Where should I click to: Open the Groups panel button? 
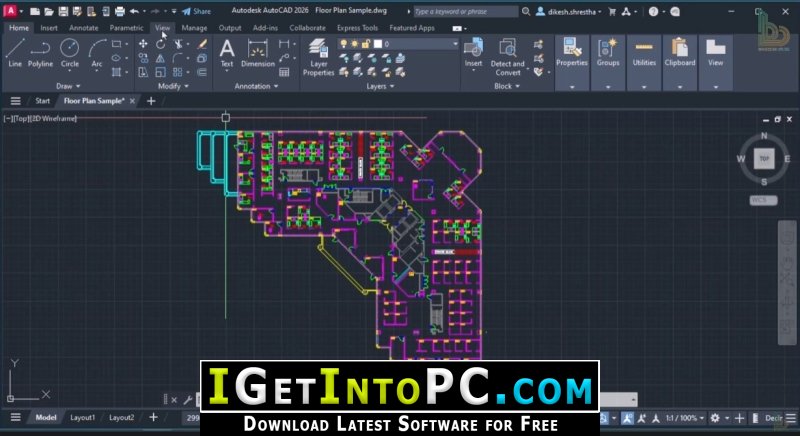pos(608,53)
